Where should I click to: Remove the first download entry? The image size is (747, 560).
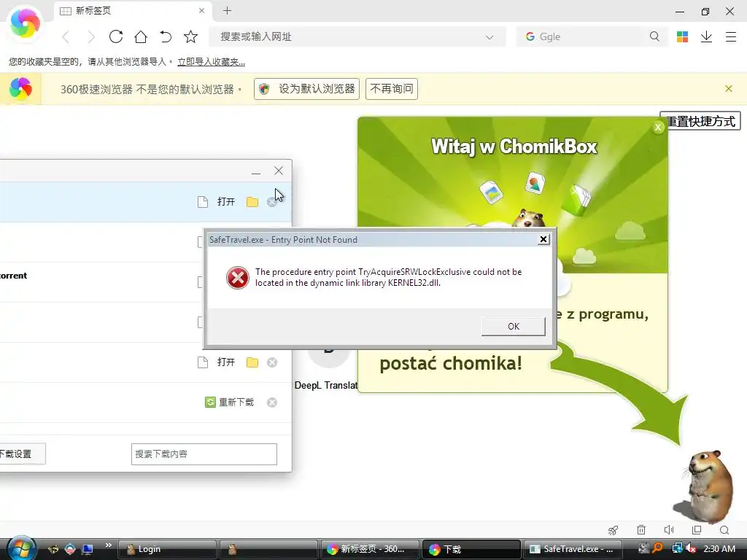[x=272, y=202]
